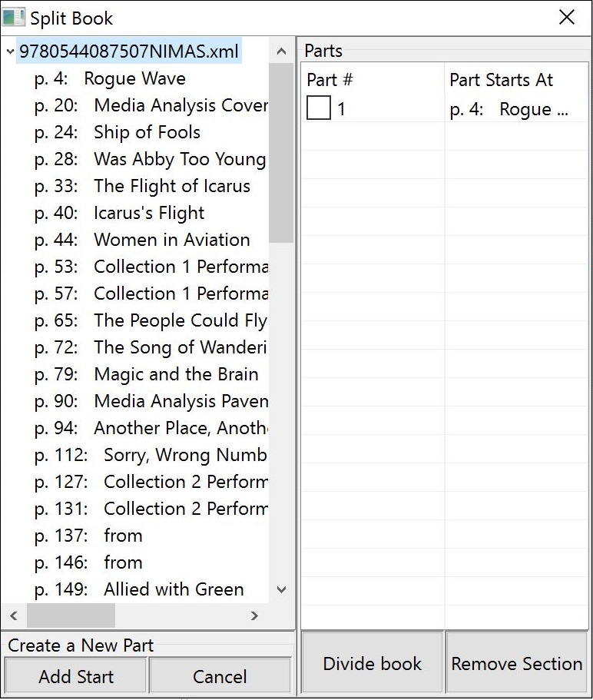Choose "p. 79: Magic and the Brain"
The height and width of the screenshot is (700, 593).
146,374
